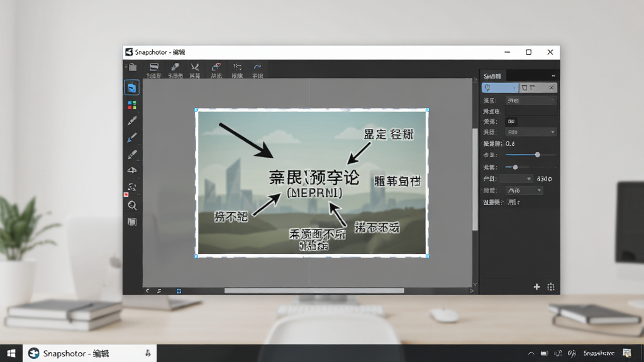Image resolution: width=644 pixels, height=362 pixels.
Task: Toggle the last row option in properties panel
Action: coord(513,202)
